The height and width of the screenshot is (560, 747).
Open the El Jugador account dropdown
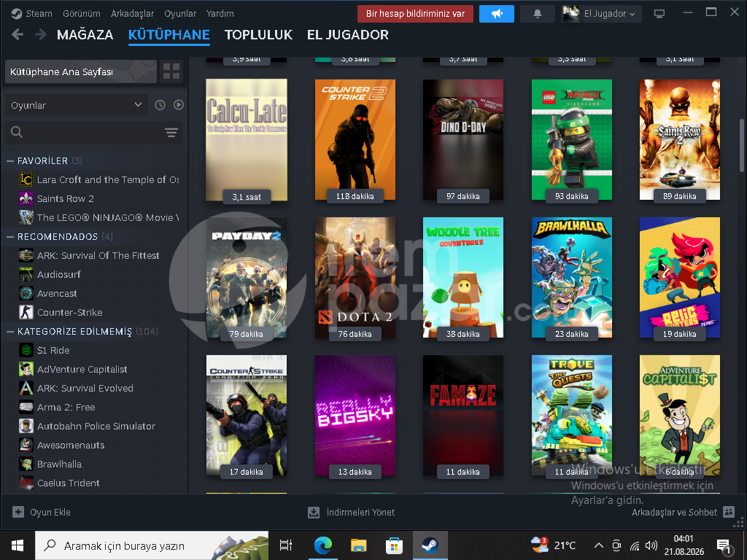point(601,14)
